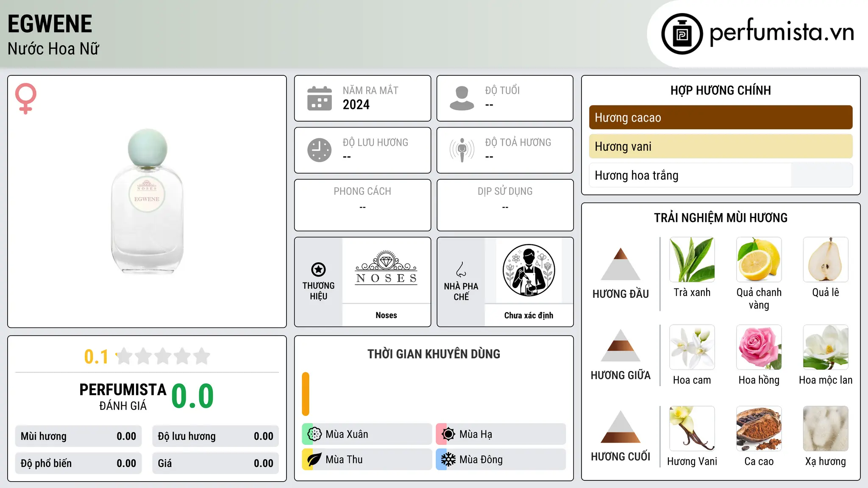The image size is (868, 488).
Task: Select the Mùa Thu season button
Action: (367, 460)
